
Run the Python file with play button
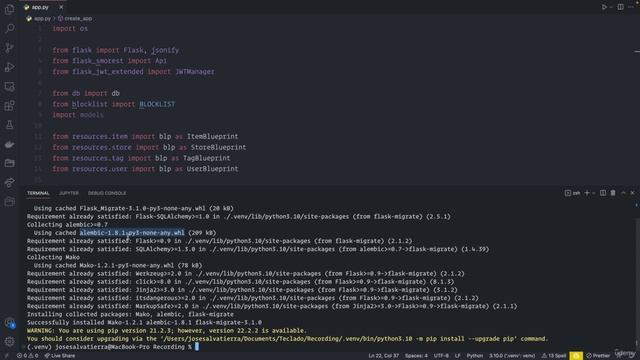604,7
